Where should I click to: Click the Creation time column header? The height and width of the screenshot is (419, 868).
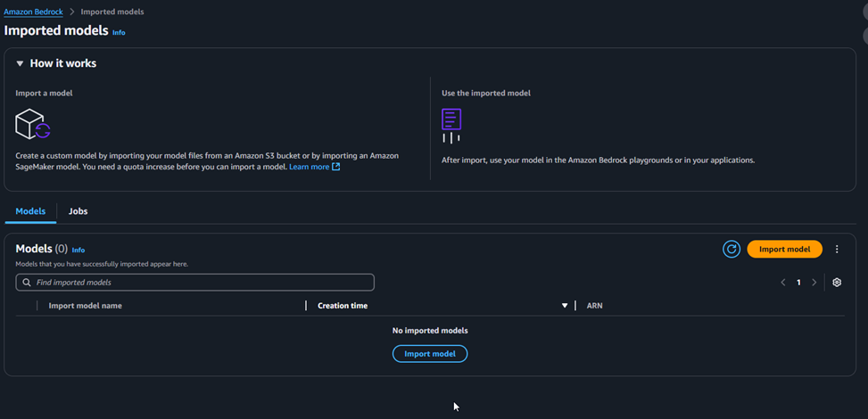click(x=343, y=306)
